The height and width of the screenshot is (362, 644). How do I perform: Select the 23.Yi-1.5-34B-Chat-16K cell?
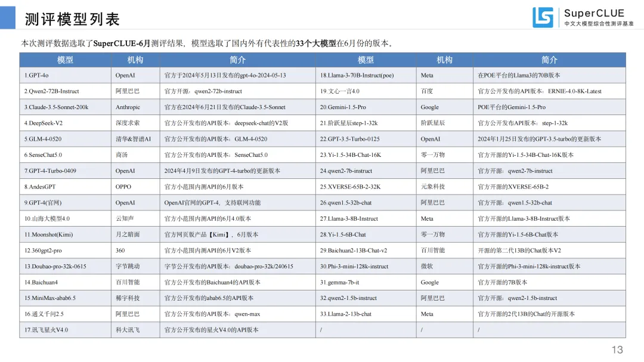pyautogui.click(x=366, y=155)
